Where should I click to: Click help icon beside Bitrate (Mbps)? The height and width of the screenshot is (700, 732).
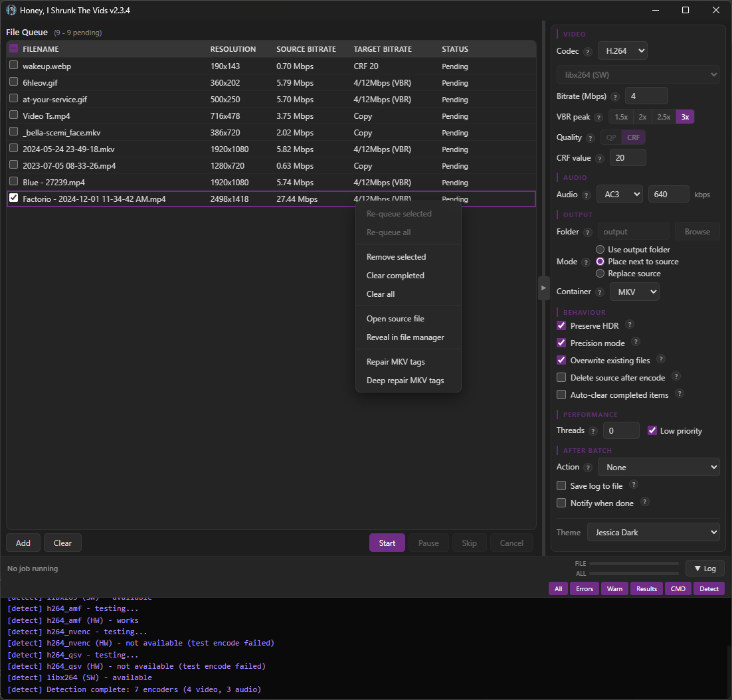tap(614, 96)
